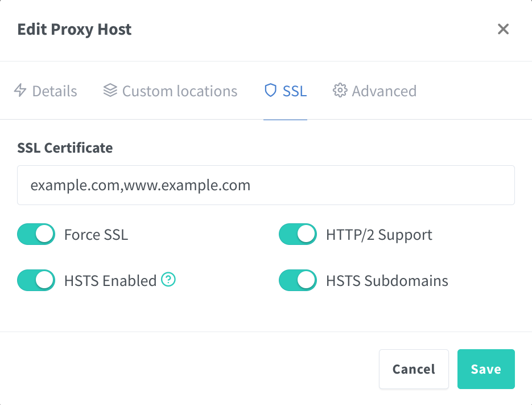The height and width of the screenshot is (405, 532).
Task: Switch to the Details tab label
Action: tap(55, 91)
